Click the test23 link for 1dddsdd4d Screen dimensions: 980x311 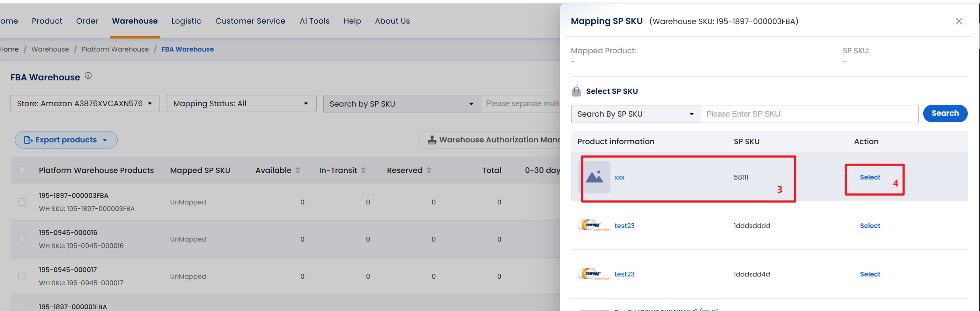click(624, 274)
